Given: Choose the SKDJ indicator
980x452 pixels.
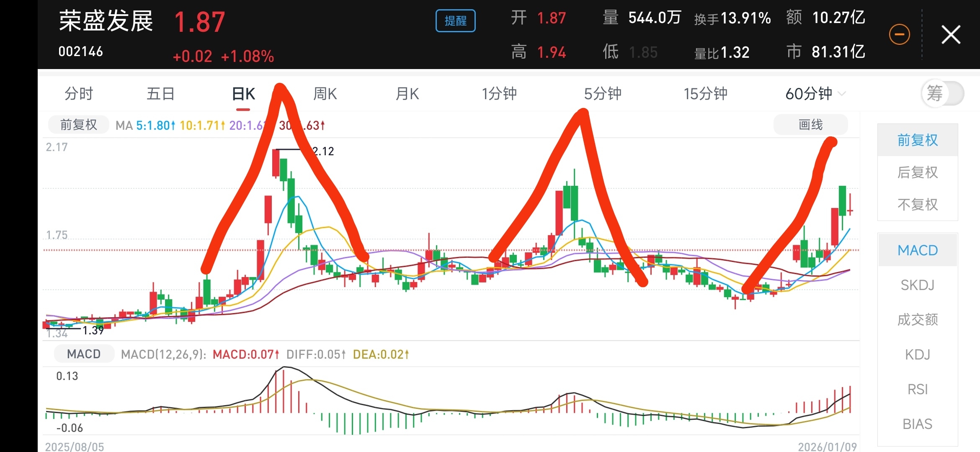Looking at the screenshot, I should tap(917, 285).
